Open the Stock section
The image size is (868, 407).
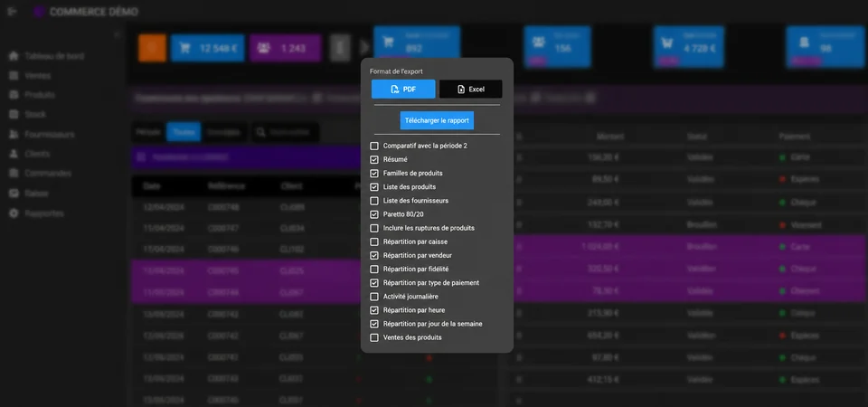coord(35,115)
